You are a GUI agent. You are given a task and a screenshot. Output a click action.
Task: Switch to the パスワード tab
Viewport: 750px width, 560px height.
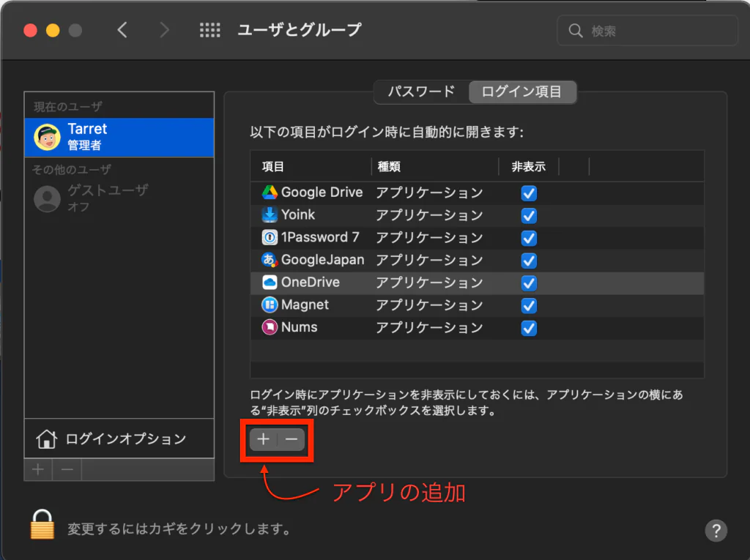(x=421, y=92)
